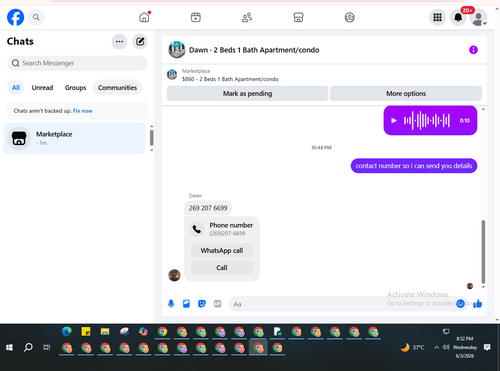This screenshot has height=371, width=500.
Task: Click the phone handset icon in number card
Action: [197, 229]
